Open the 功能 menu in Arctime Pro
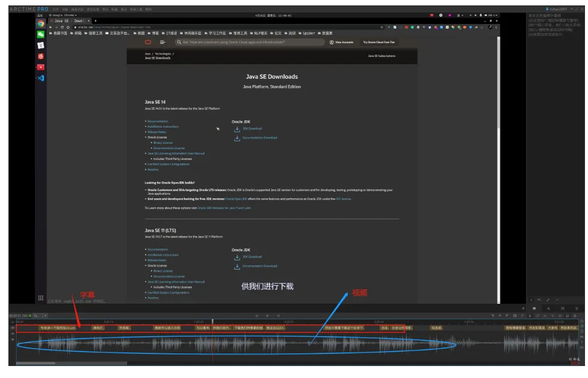 pyautogui.click(x=65, y=9)
